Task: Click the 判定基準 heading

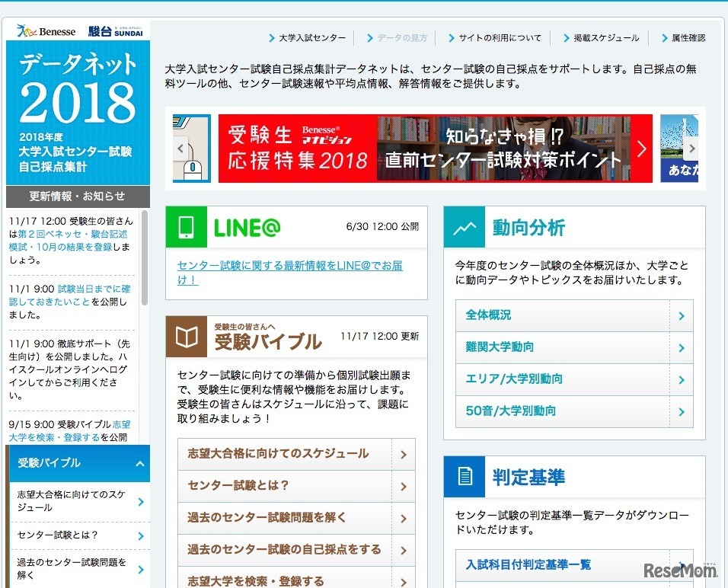Action: [x=528, y=477]
